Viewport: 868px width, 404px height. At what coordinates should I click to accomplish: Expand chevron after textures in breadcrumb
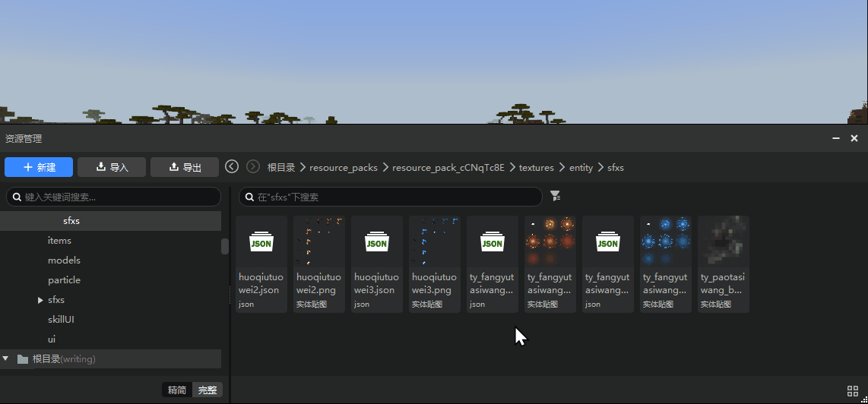pos(562,167)
